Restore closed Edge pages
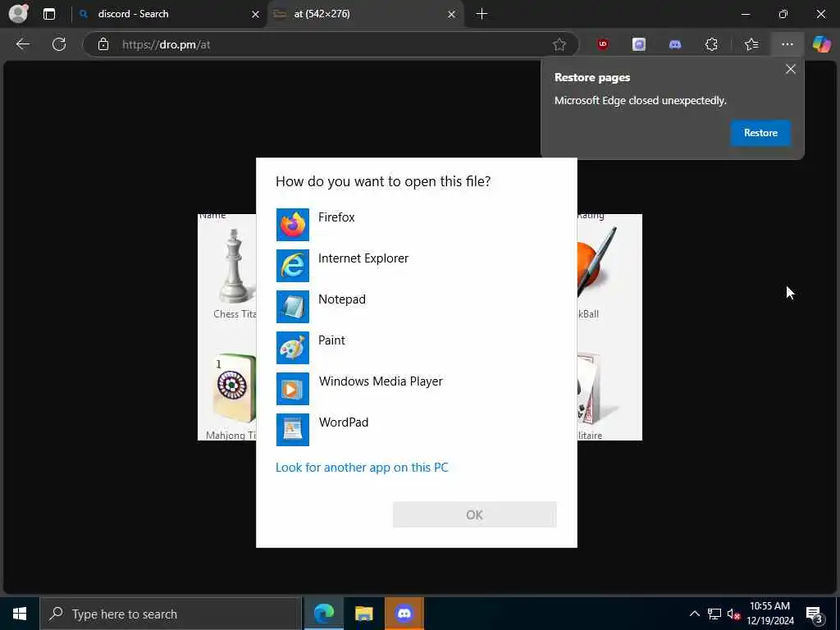The image size is (840, 630). pos(760,133)
